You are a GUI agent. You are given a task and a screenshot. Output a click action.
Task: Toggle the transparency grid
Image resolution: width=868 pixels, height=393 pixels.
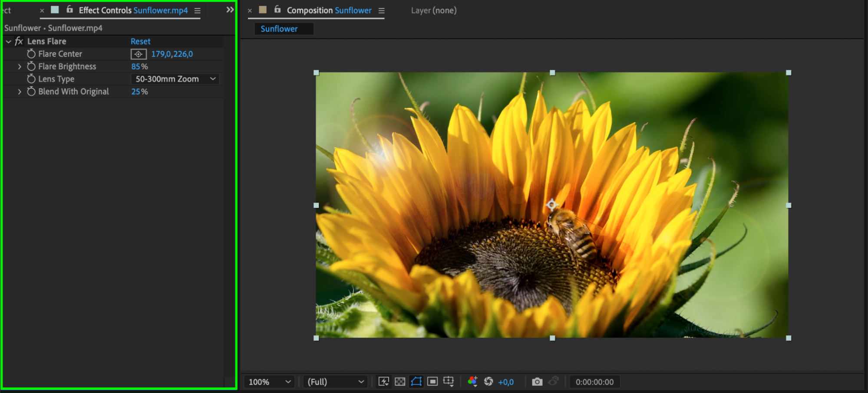pyautogui.click(x=400, y=382)
